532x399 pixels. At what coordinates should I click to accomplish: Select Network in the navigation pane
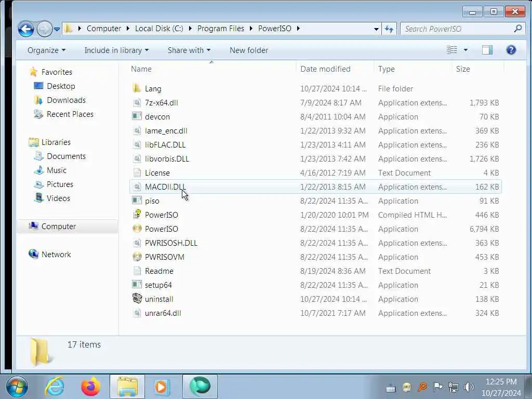[x=56, y=255]
